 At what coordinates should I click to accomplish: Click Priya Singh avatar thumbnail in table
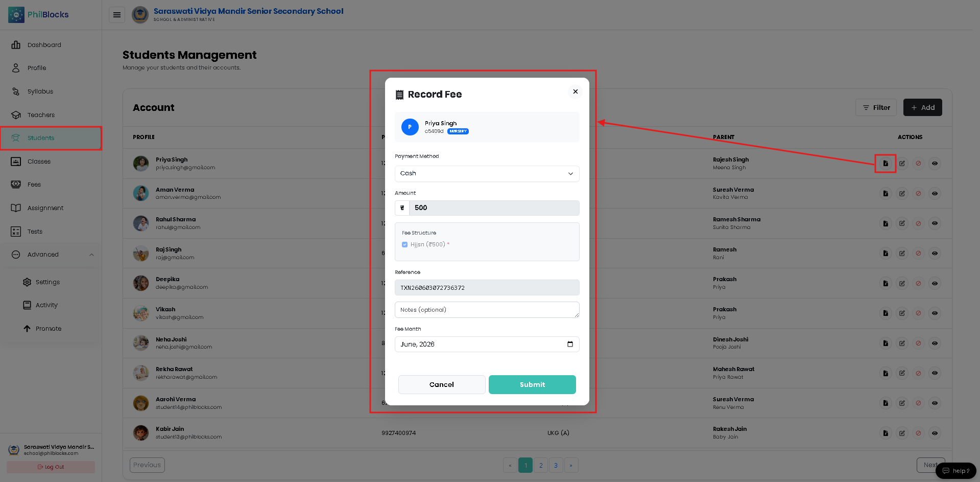click(141, 164)
